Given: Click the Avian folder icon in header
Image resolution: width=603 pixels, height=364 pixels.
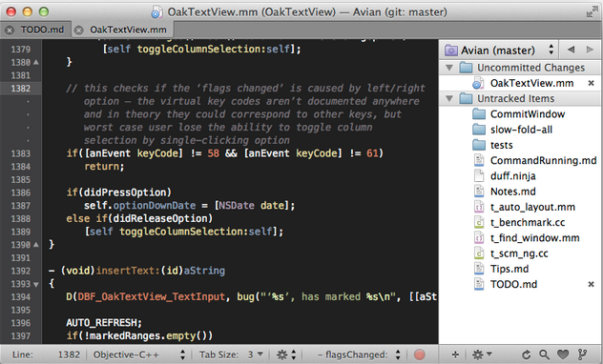Looking at the screenshot, I should 450,50.
